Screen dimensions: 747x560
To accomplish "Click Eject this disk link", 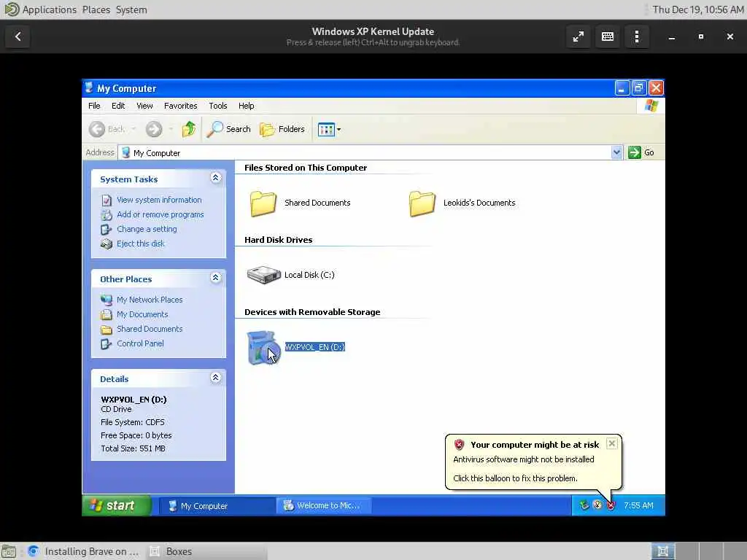I will coord(141,244).
